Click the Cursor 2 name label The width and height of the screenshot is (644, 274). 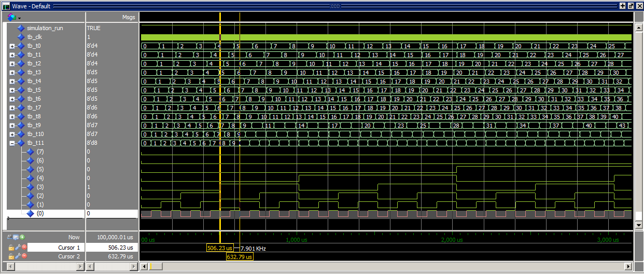(x=69, y=256)
